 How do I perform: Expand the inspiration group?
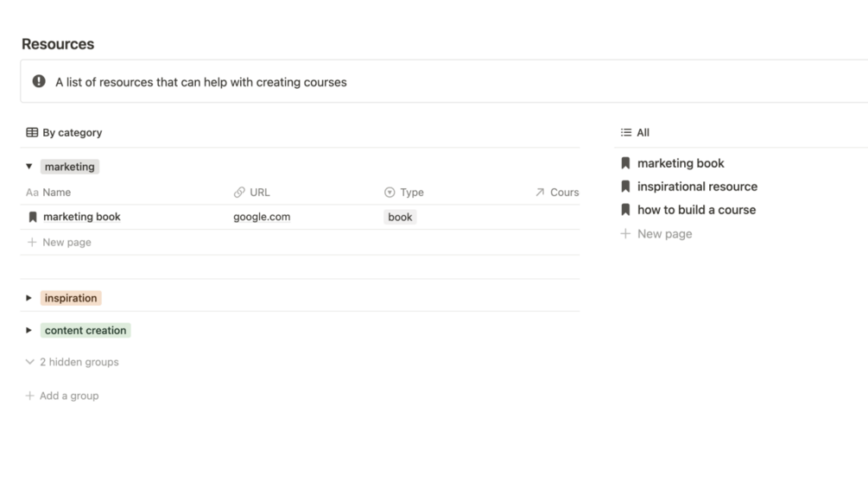click(x=29, y=298)
